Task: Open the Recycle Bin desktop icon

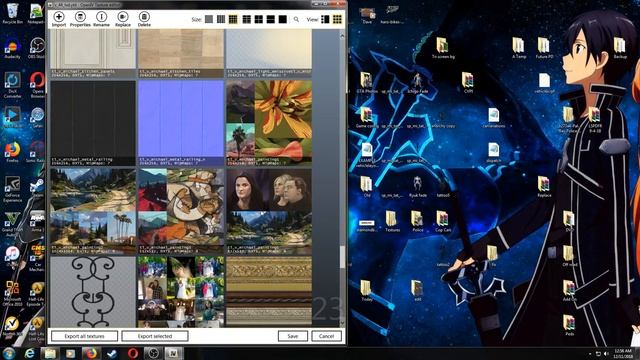Action: tap(12, 13)
